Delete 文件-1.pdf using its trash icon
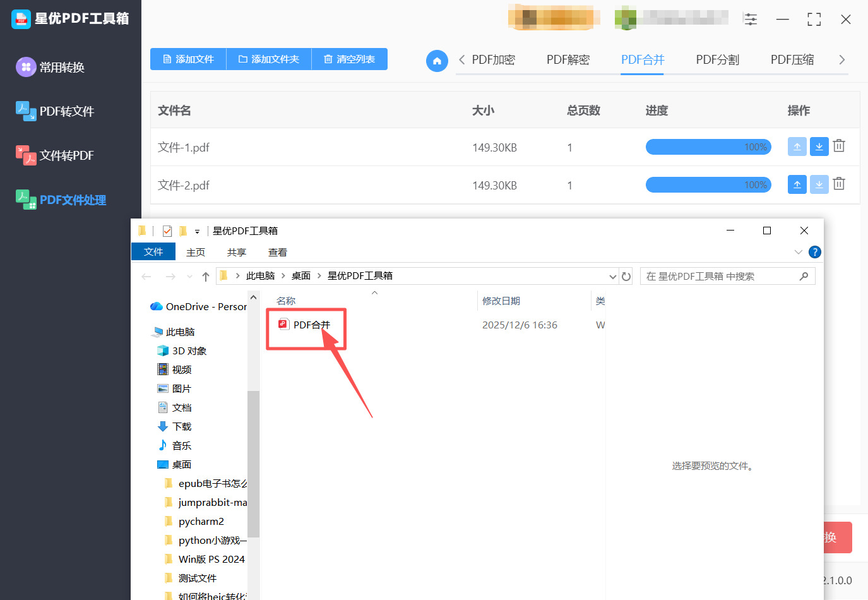The height and width of the screenshot is (600, 868). [839, 146]
